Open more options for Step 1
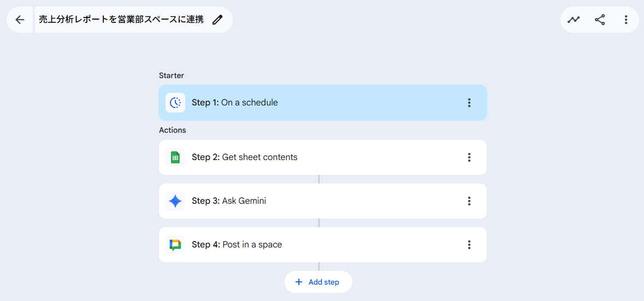644x301 pixels. pyautogui.click(x=469, y=103)
